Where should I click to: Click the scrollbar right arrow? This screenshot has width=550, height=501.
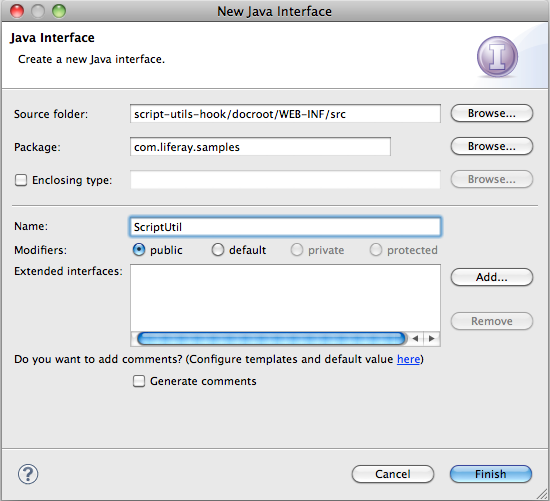coord(432,339)
